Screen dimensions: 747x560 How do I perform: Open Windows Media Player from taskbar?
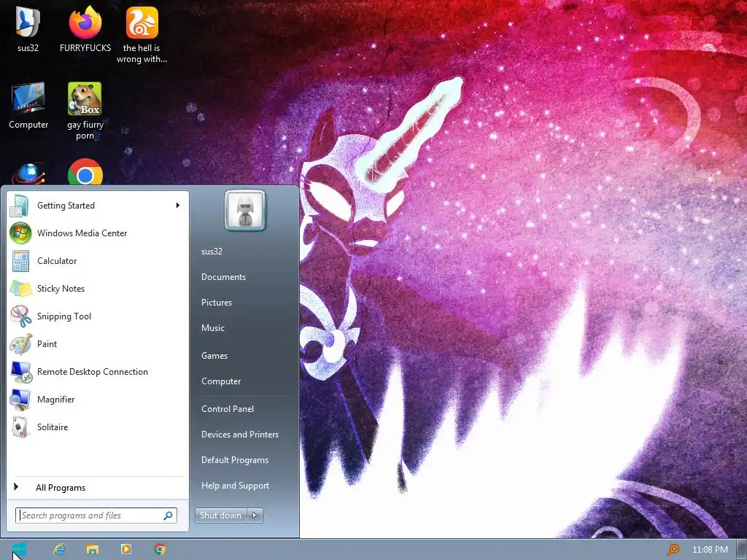pos(126,549)
